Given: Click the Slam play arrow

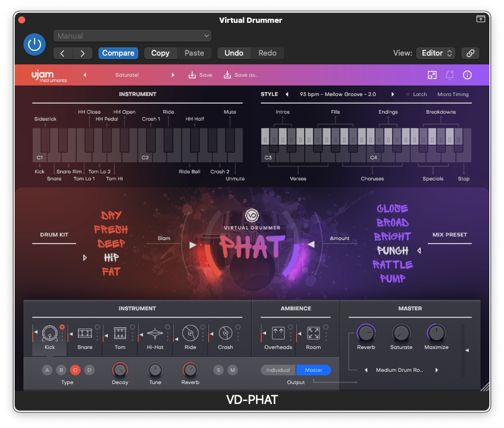Looking at the screenshot, I should click(193, 245).
